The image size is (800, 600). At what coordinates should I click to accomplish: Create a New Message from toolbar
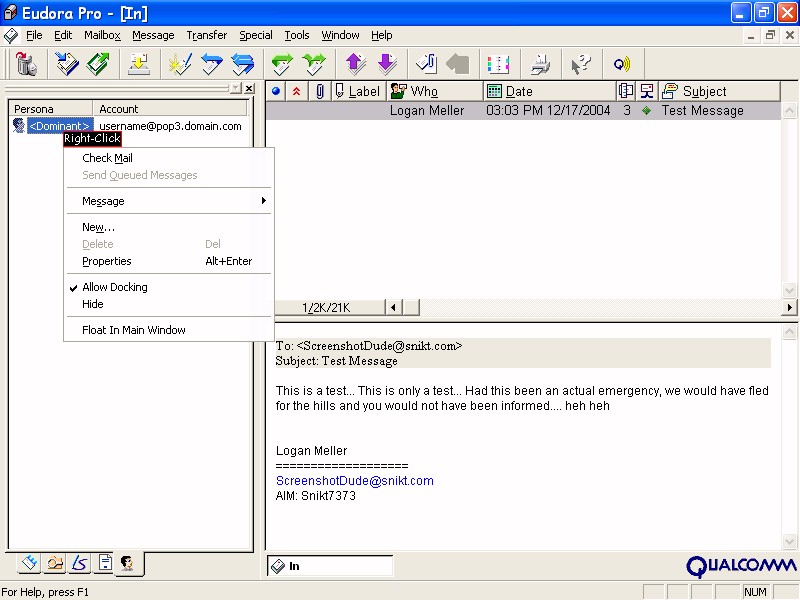pyautogui.click(x=180, y=64)
